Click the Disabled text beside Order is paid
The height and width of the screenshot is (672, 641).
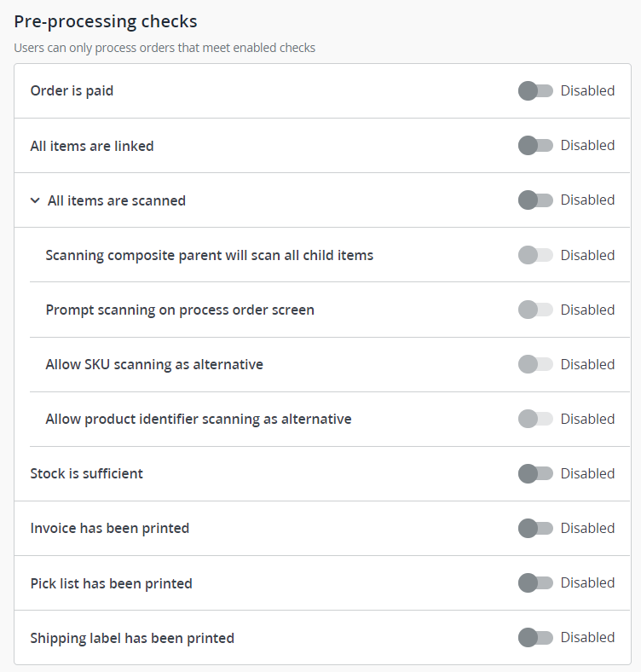(x=587, y=90)
